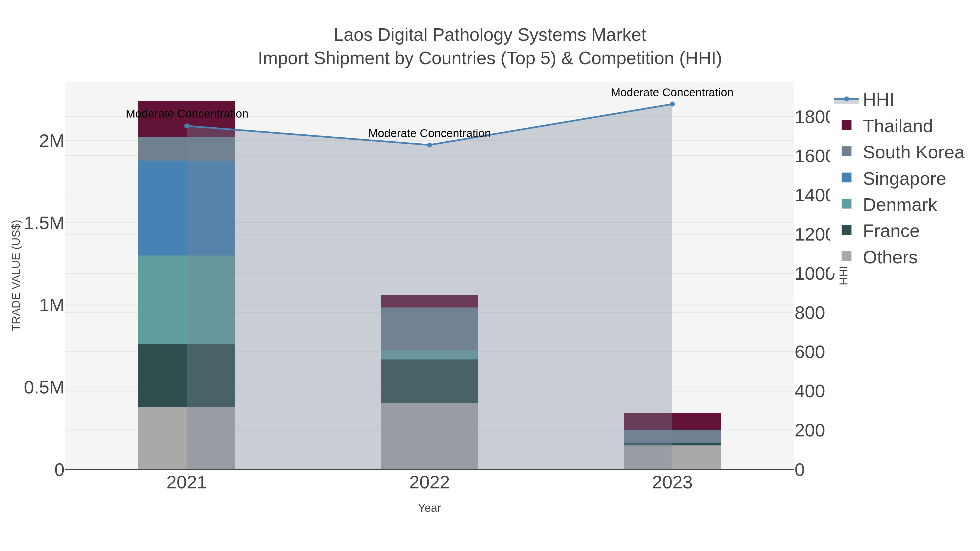The height and width of the screenshot is (551, 980).
Task: Click the '400' right axis tick
Action: click(810, 391)
